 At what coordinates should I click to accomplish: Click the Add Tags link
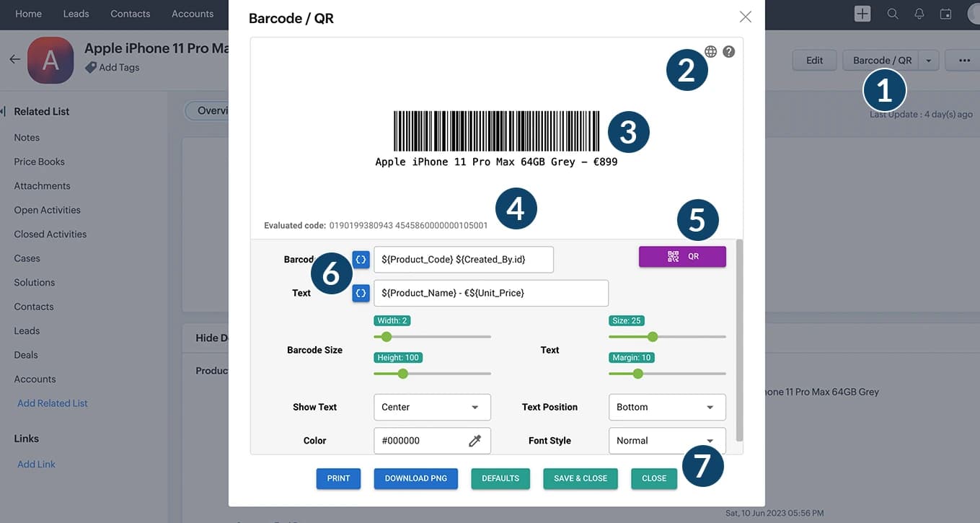(x=119, y=67)
